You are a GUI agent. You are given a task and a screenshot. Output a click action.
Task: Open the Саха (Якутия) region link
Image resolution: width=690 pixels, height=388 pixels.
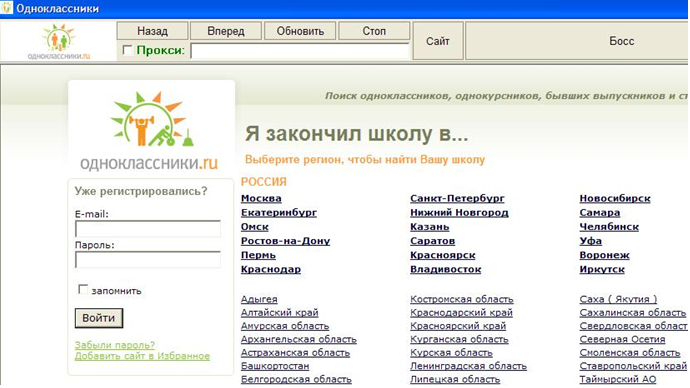(x=618, y=299)
